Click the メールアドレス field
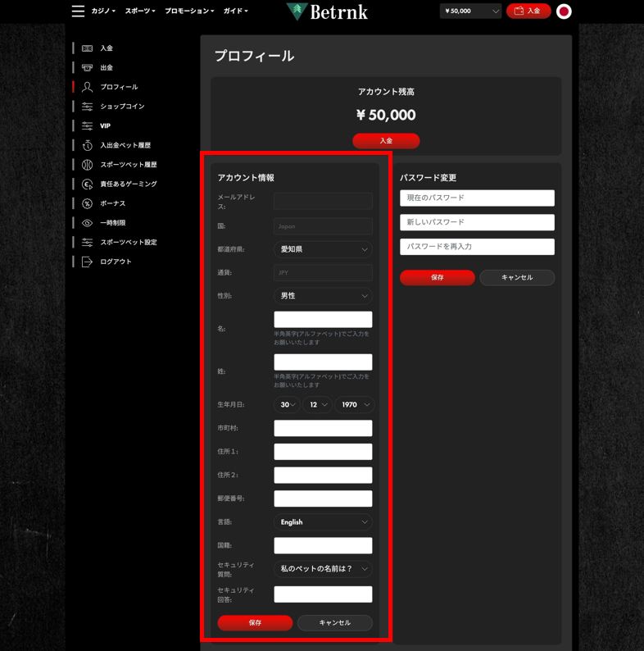This screenshot has width=644, height=651. (x=323, y=202)
